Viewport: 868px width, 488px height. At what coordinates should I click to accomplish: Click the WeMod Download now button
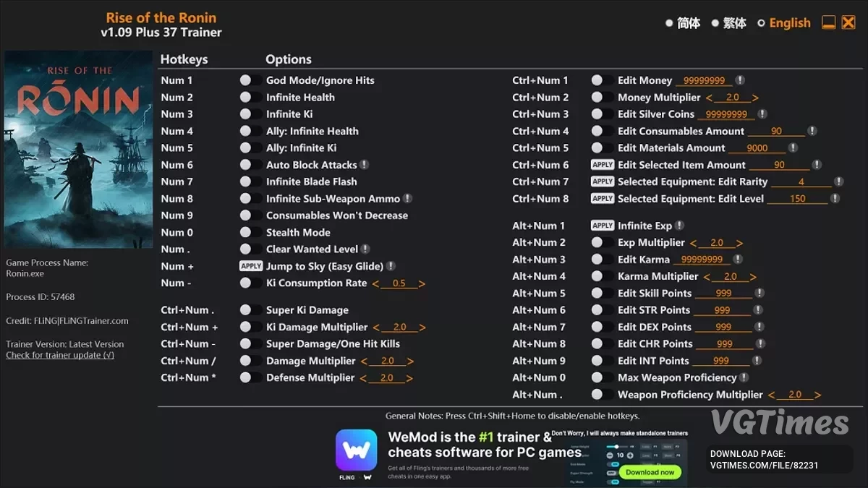pos(650,472)
